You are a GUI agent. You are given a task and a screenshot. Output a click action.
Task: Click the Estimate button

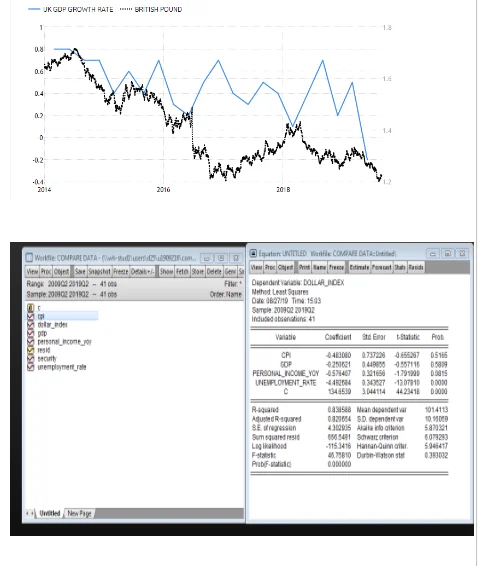(359, 267)
